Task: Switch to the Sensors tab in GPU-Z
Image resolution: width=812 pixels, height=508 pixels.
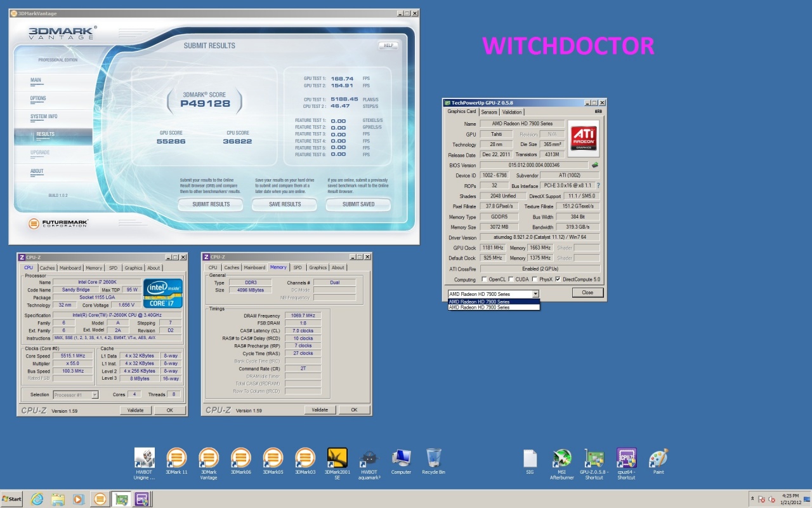Action: coord(489,112)
